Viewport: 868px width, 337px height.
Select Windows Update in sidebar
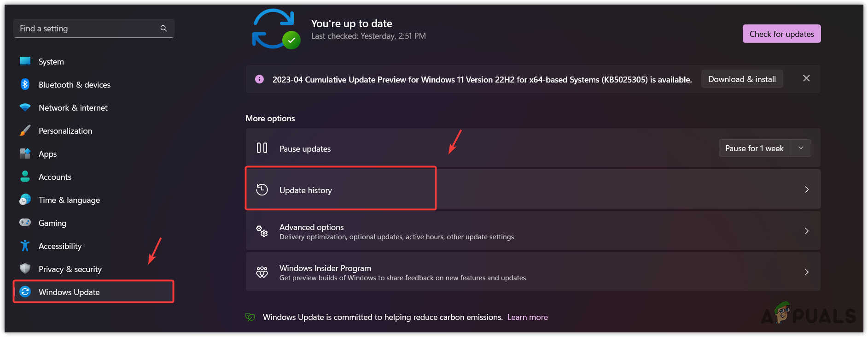(94, 292)
